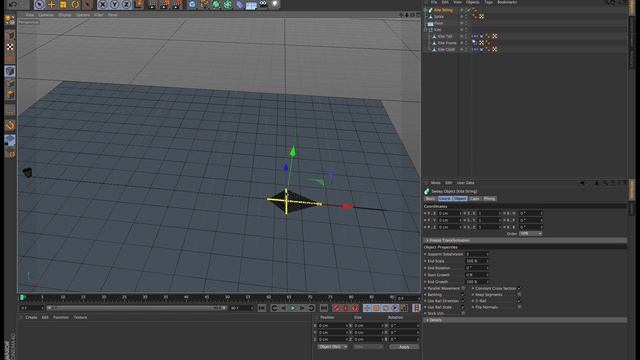Toggle the Parallel Movement checkbox
Viewport: 640px width, 360px height.
click(x=463, y=288)
